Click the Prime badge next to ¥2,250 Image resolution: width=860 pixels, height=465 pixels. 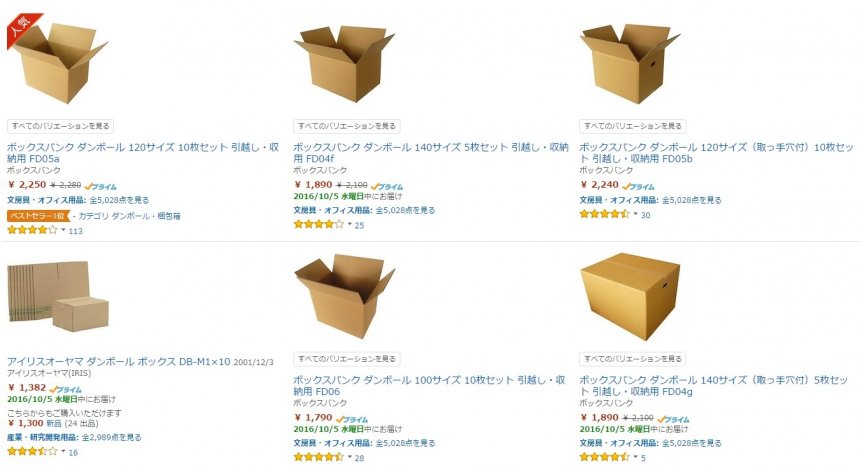pyautogui.click(x=102, y=185)
